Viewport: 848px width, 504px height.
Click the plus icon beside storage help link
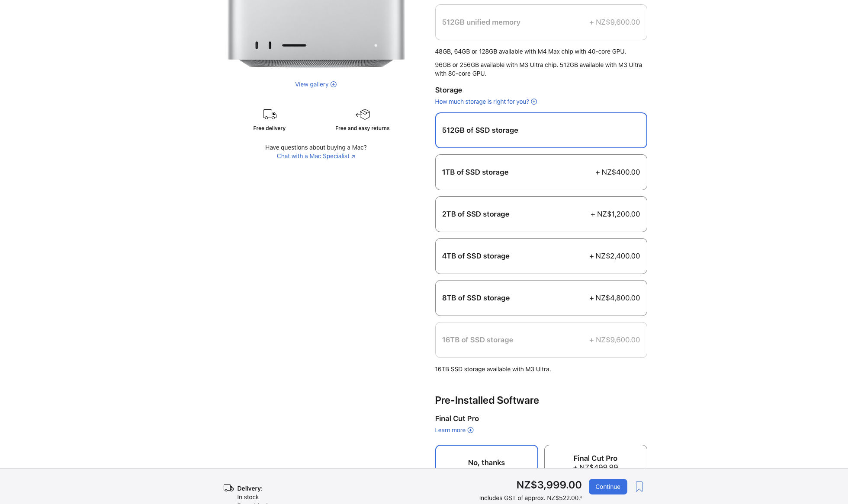coord(534,102)
